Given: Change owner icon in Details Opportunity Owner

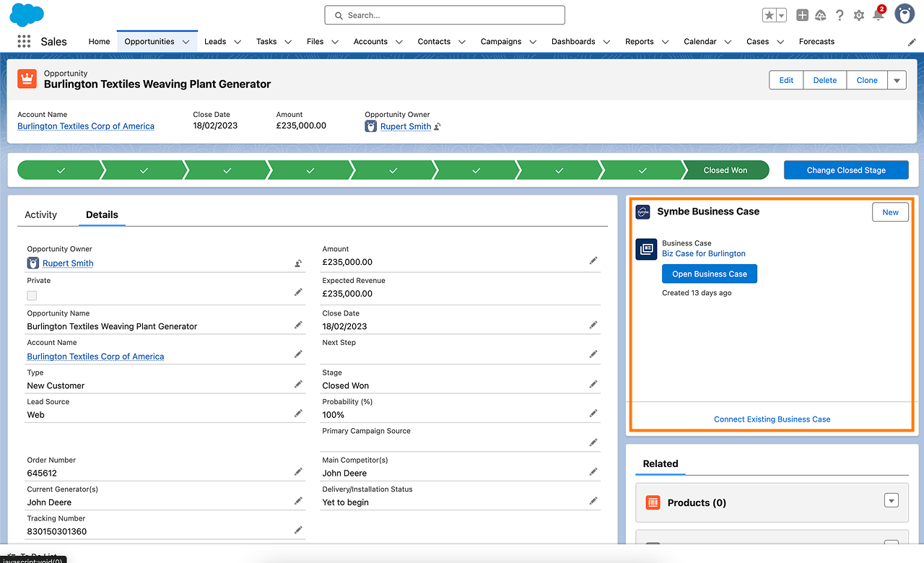Looking at the screenshot, I should [298, 263].
